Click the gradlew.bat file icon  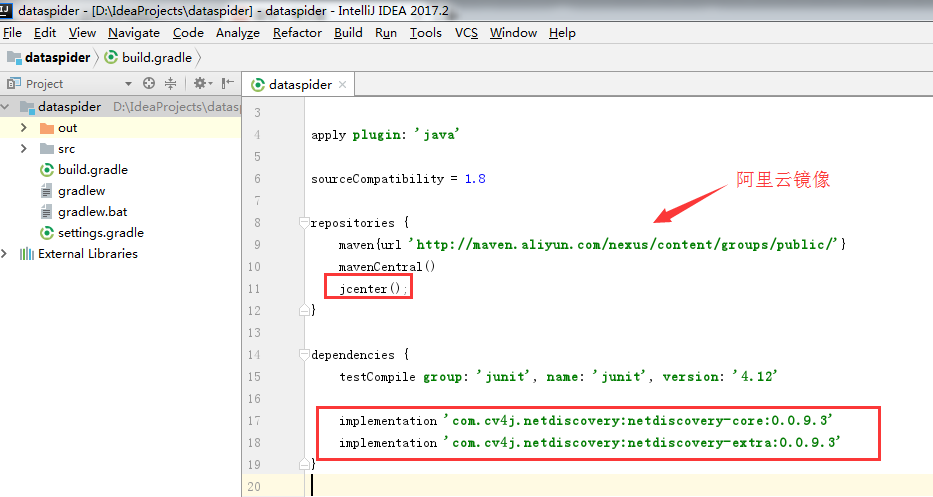click(46, 212)
